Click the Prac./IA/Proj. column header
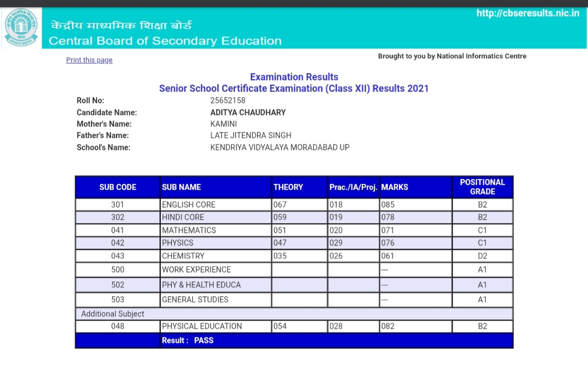This screenshot has width=588, height=366. pyautogui.click(x=353, y=187)
